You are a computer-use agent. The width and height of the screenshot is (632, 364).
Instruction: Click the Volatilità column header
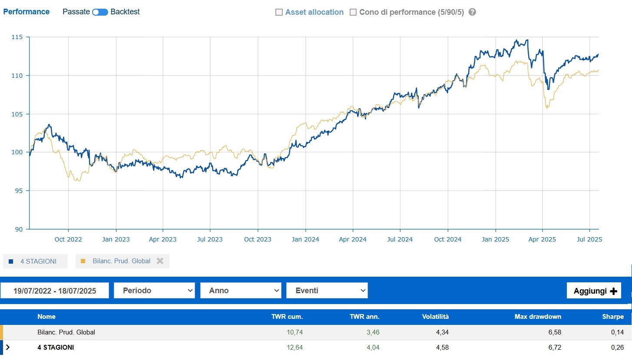(x=435, y=317)
